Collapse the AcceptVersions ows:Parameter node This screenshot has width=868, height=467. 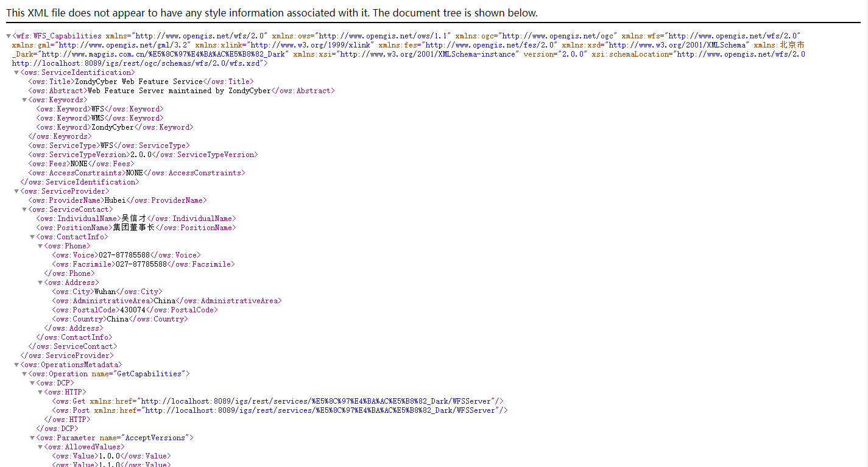click(x=32, y=438)
